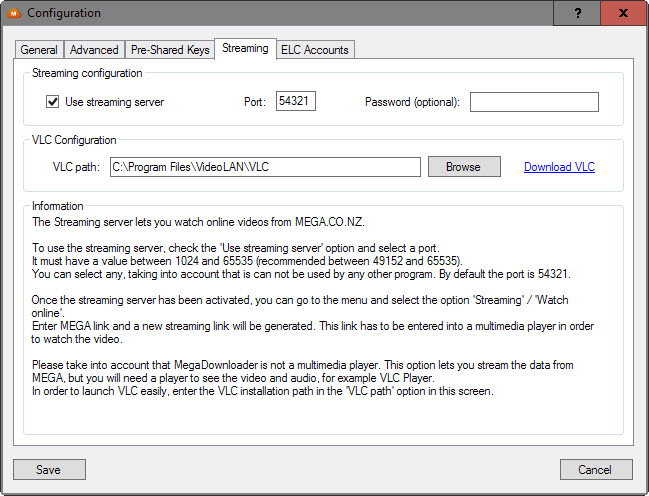Click the 'VLC path:' label
The image size is (649, 496).
76,167
